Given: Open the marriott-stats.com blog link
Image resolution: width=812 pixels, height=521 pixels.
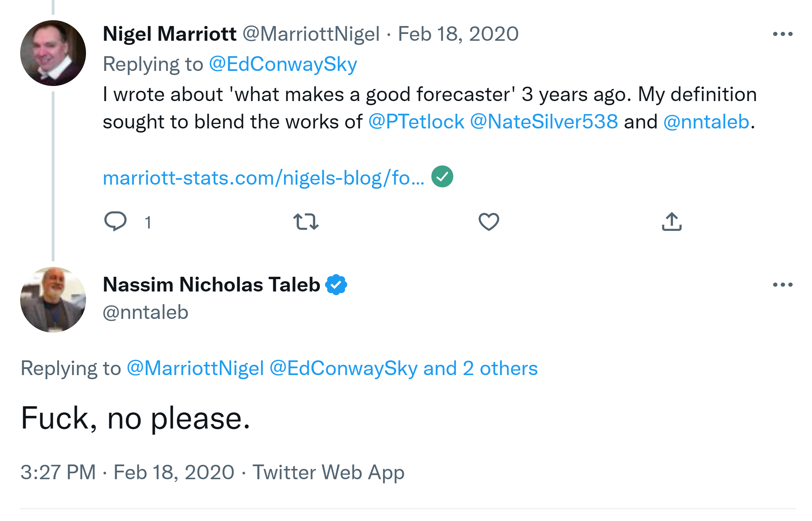Looking at the screenshot, I should point(263,178).
